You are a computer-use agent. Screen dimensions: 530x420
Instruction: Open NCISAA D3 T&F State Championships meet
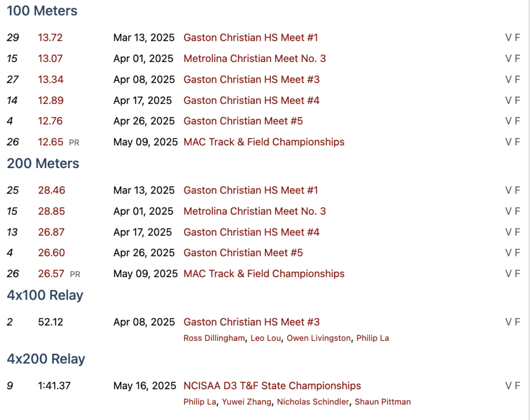coord(272,386)
